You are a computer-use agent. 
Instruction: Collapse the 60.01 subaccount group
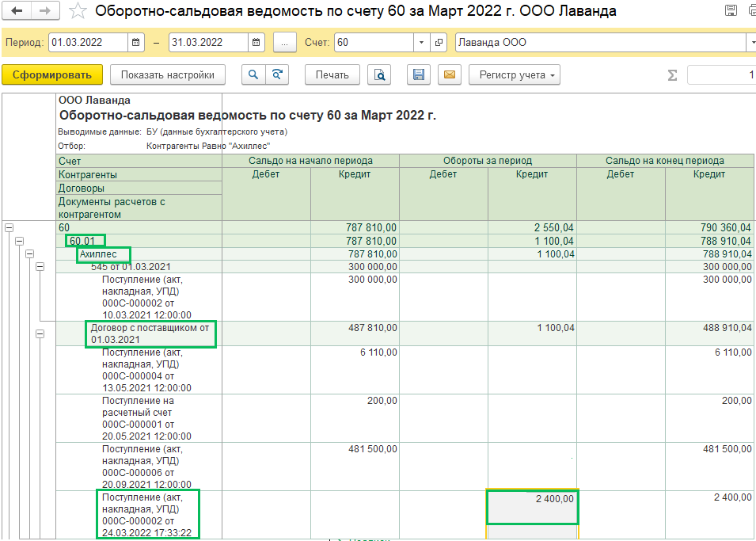[19, 241]
